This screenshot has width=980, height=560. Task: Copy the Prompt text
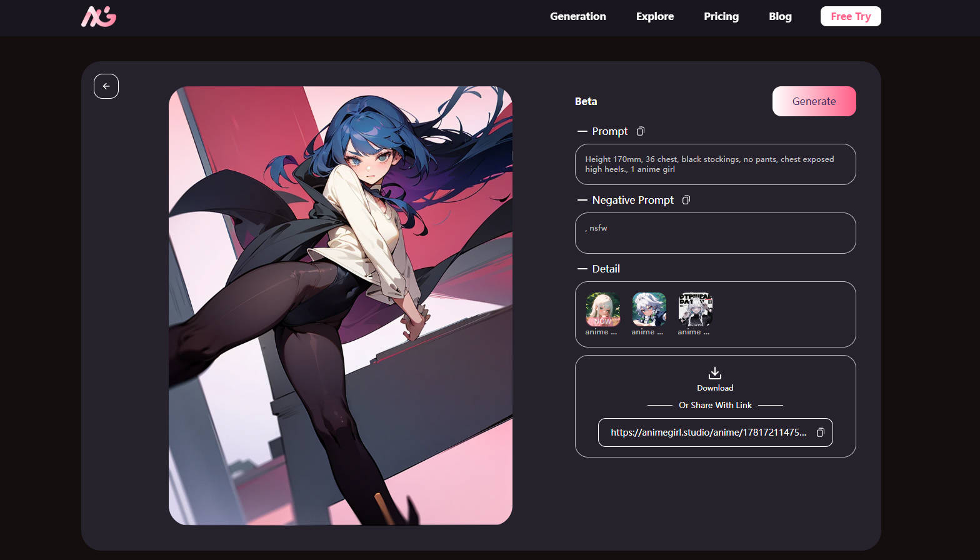click(641, 131)
